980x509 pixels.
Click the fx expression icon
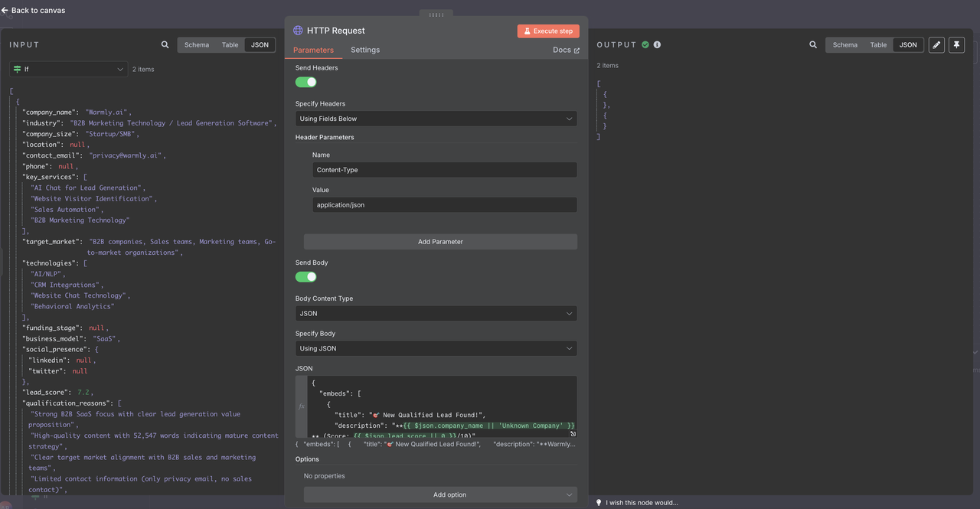pyautogui.click(x=302, y=406)
